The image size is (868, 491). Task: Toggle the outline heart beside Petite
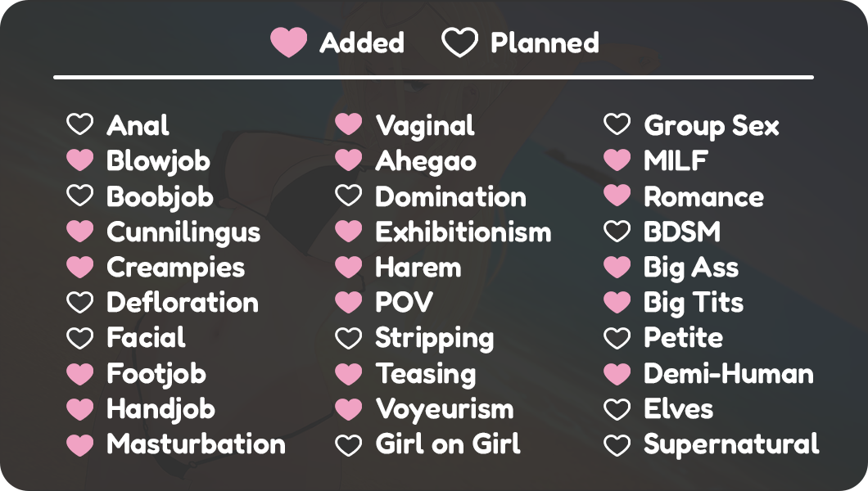coord(617,338)
